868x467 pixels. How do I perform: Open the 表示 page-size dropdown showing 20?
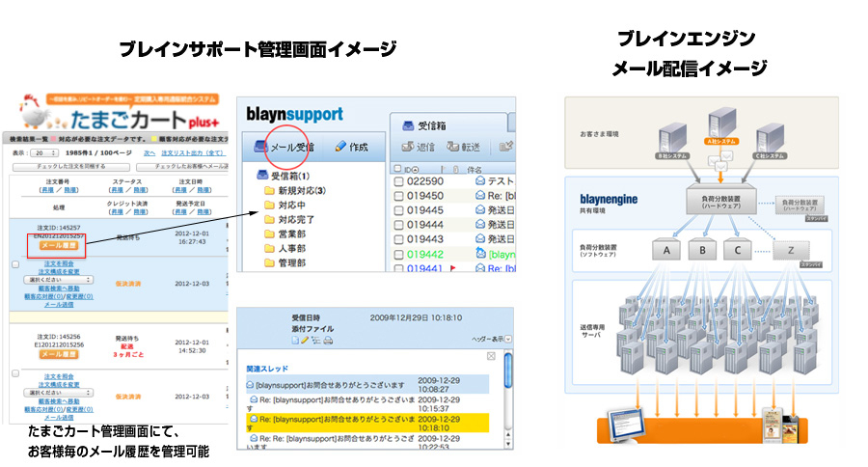44,152
